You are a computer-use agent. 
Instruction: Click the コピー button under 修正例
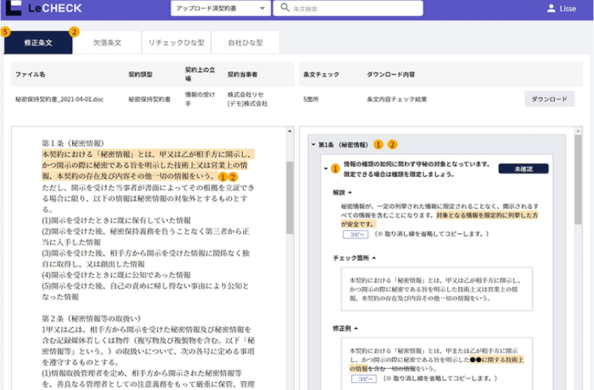click(364, 379)
